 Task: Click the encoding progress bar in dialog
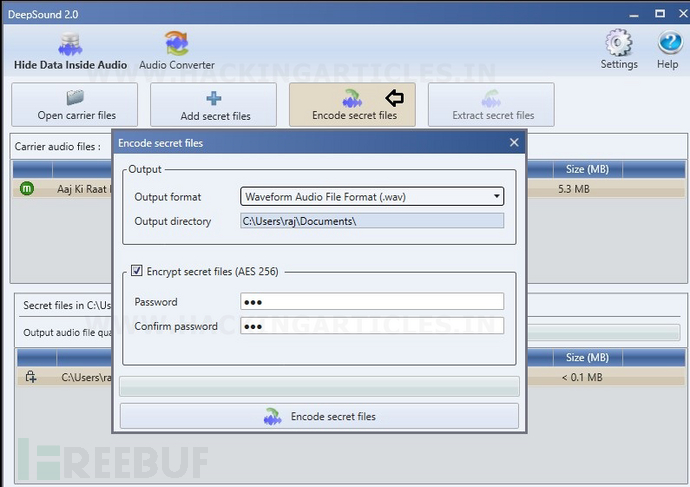319,387
